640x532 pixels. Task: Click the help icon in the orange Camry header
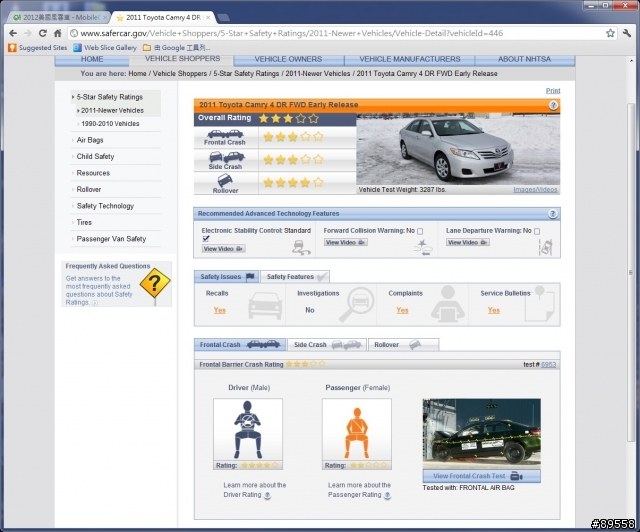click(553, 105)
